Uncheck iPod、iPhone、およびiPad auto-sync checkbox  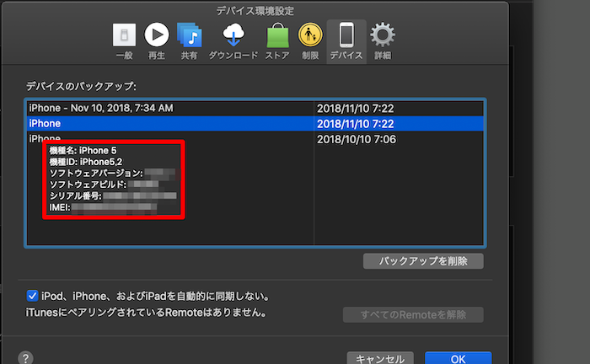click(x=32, y=296)
